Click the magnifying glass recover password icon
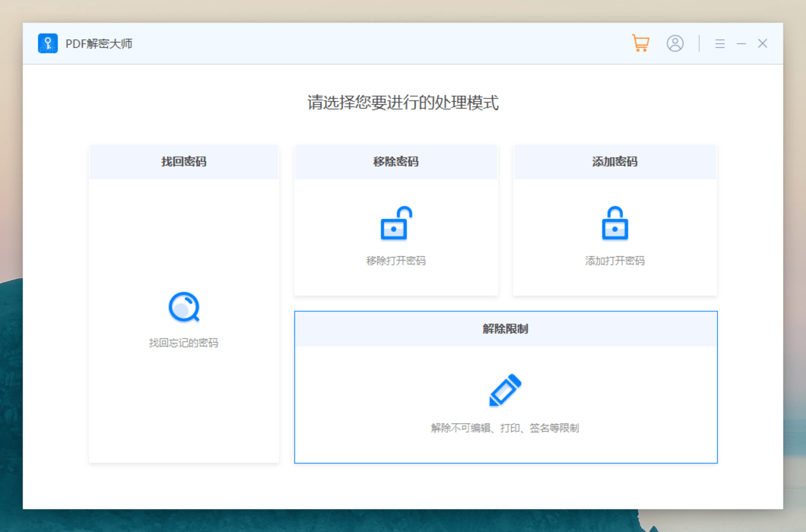This screenshot has height=532, width=806. 184,307
